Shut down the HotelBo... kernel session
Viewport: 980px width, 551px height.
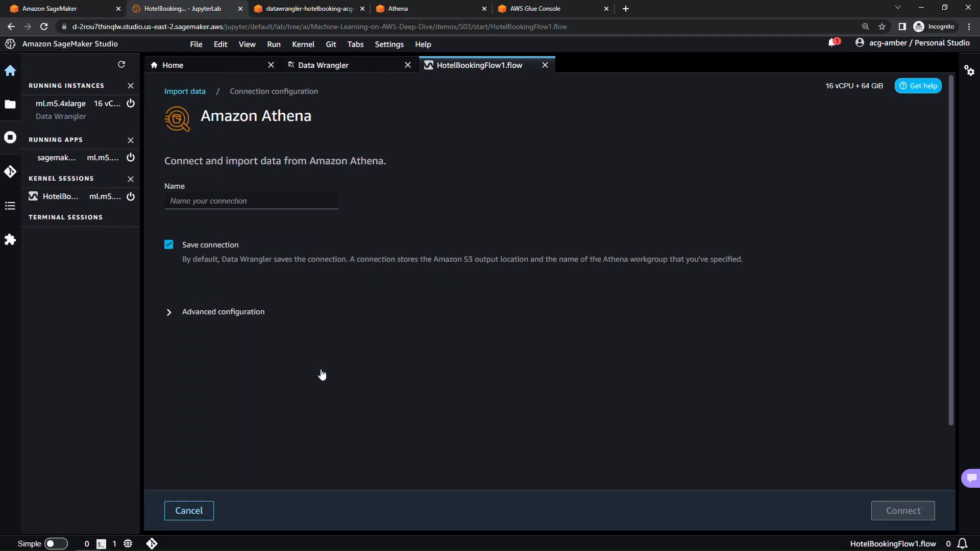pyautogui.click(x=131, y=196)
